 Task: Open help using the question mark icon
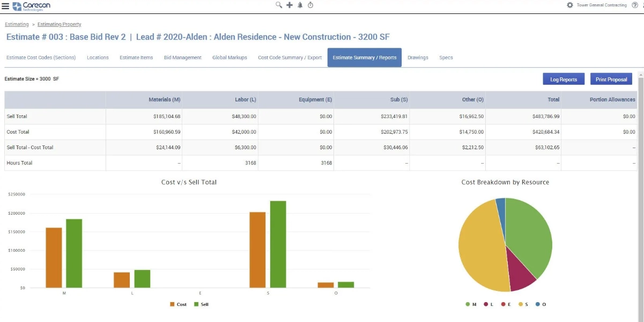(x=636, y=5)
